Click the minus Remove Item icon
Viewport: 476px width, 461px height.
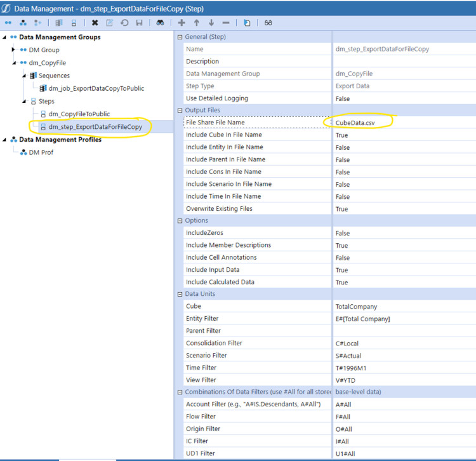pos(226,23)
